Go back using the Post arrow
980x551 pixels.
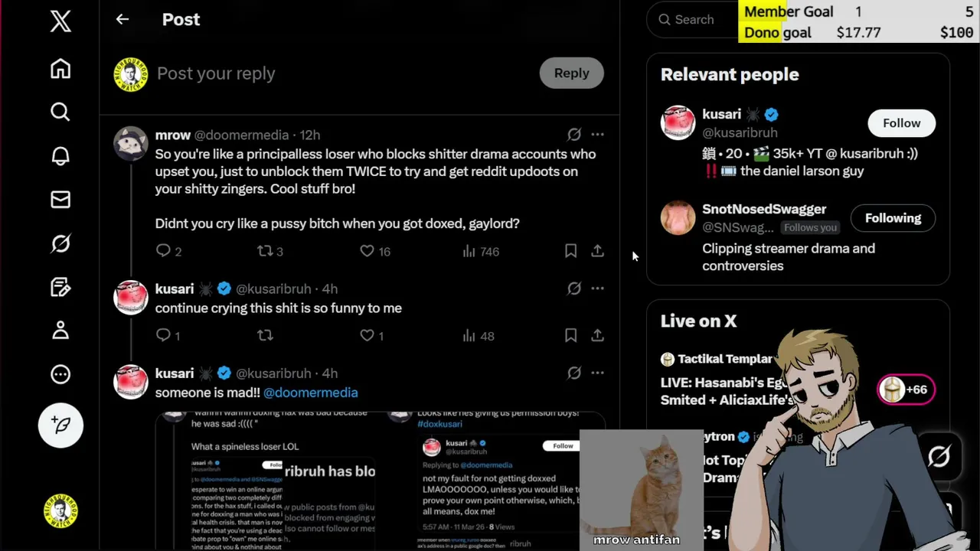click(122, 19)
